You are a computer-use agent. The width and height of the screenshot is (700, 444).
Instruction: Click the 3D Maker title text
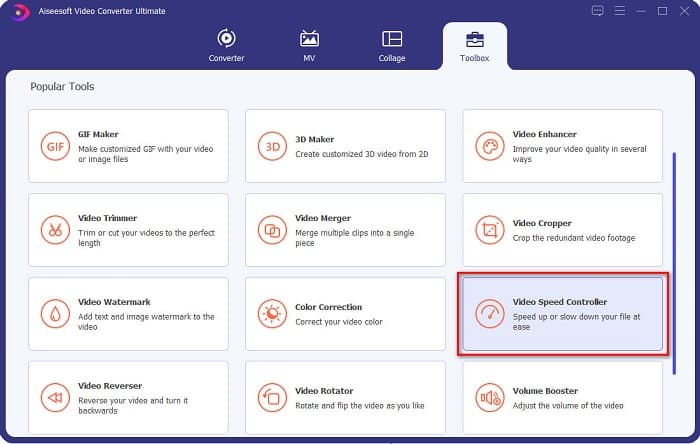point(314,140)
